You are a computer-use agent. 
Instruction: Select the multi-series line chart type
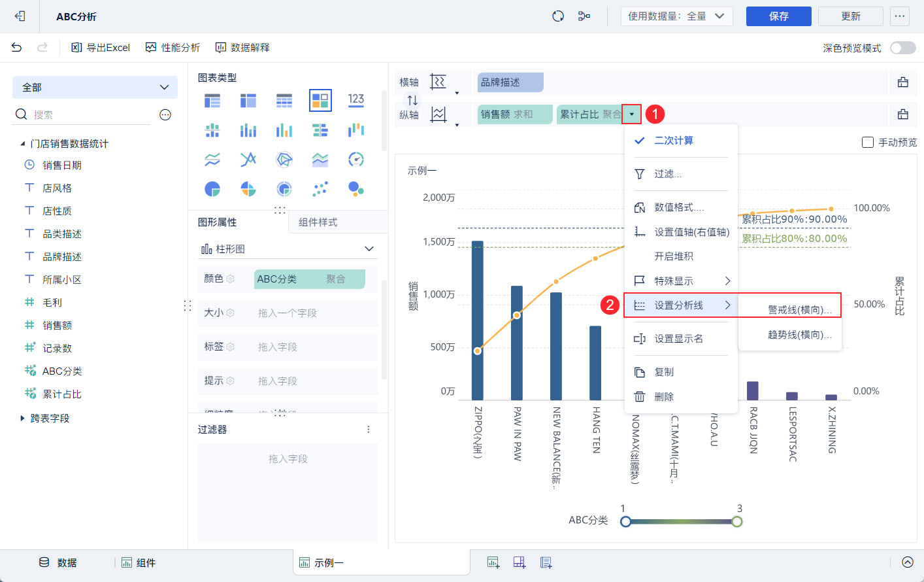tap(248, 160)
